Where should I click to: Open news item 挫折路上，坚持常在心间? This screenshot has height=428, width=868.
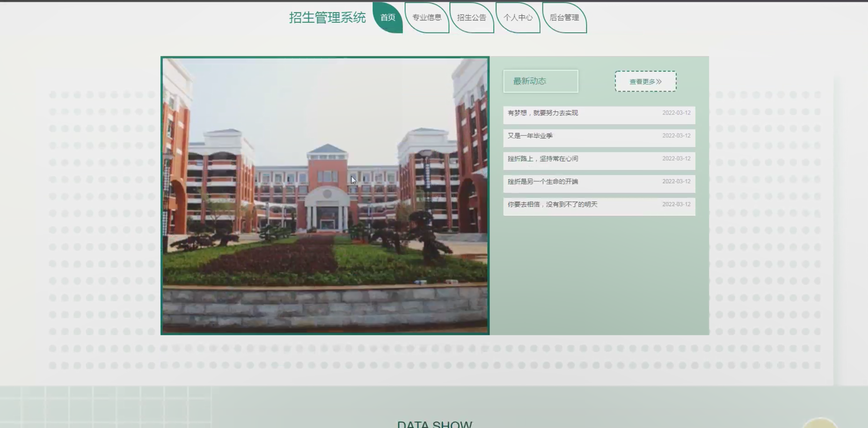543,159
